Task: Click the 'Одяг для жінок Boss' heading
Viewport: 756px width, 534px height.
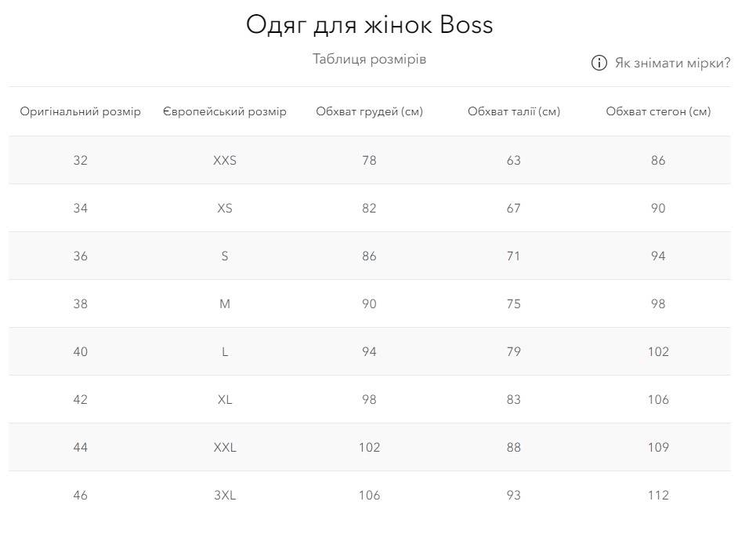Action: coord(369,24)
